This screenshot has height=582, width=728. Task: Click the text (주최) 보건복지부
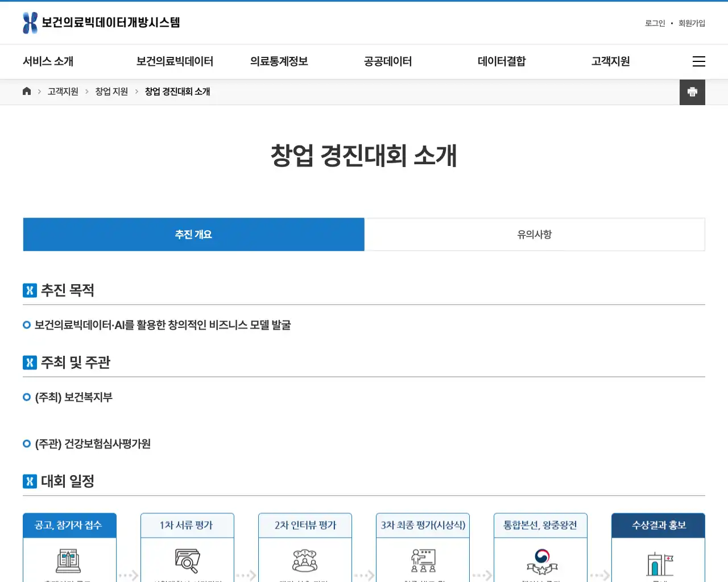click(74, 397)
